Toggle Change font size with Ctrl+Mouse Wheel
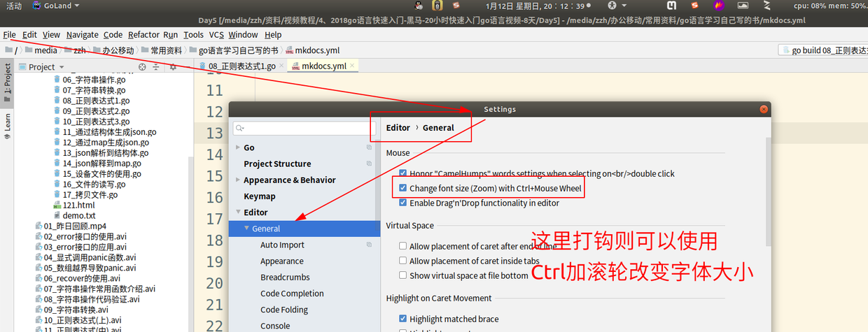The width and height of the screenshot is (868, 332). pyautogui.click(x=402, y=188)
